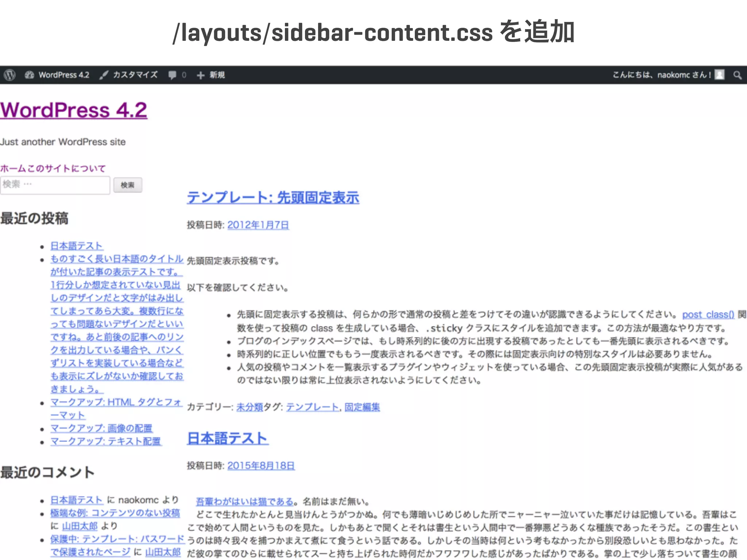This screenshot has width=747, height=560.
Task: Open the WordPress 4.2 dashboard menu
Action: pos(57,75)
